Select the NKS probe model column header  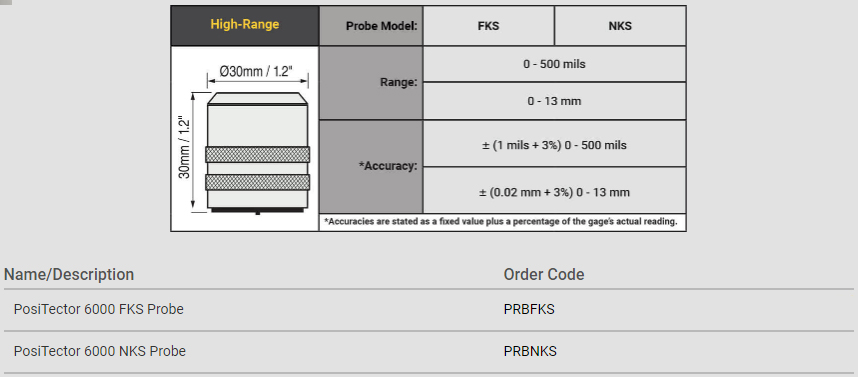(x=620, y=26)
